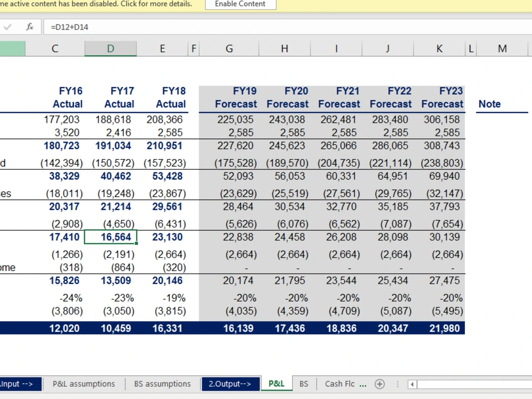This screenshot has height=399, width=532.
Task: Switch to the P&L assumptions sheet tab
Action: pyautogui.click(x=84, y=384)
